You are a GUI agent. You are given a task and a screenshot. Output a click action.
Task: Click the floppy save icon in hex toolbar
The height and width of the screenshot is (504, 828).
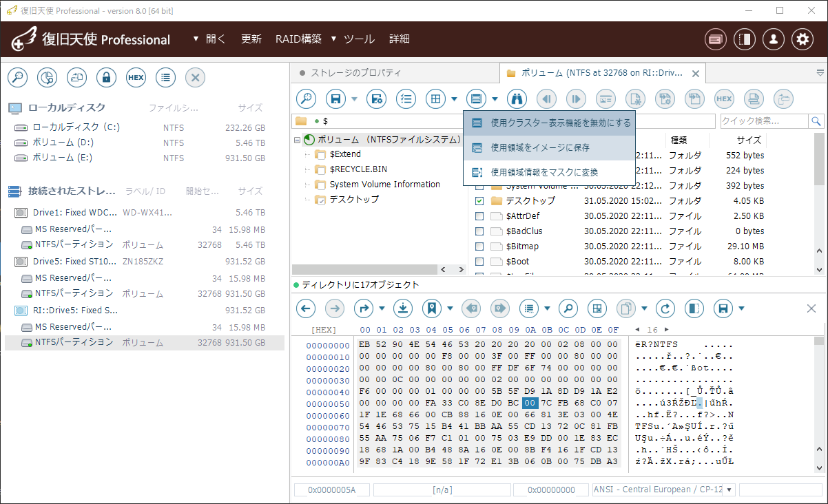[x=723, y=308]
